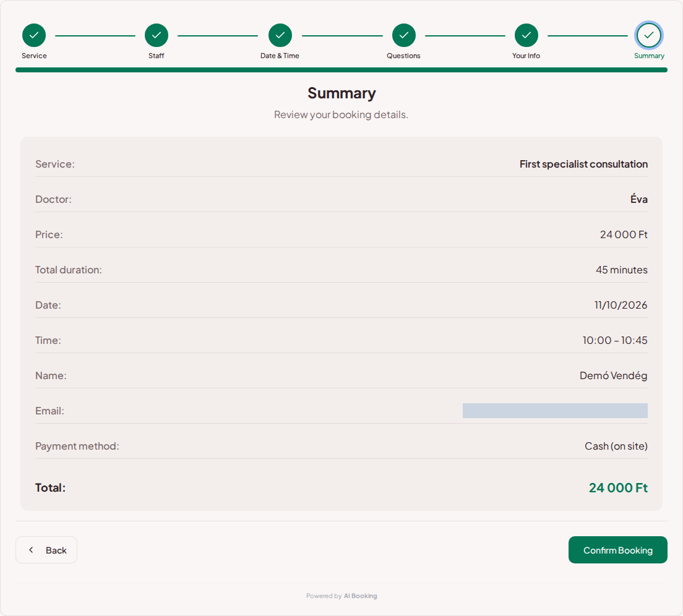Click the Service step checkmark circle
This screenshot has width=683, height=616.
coord(34,35)
